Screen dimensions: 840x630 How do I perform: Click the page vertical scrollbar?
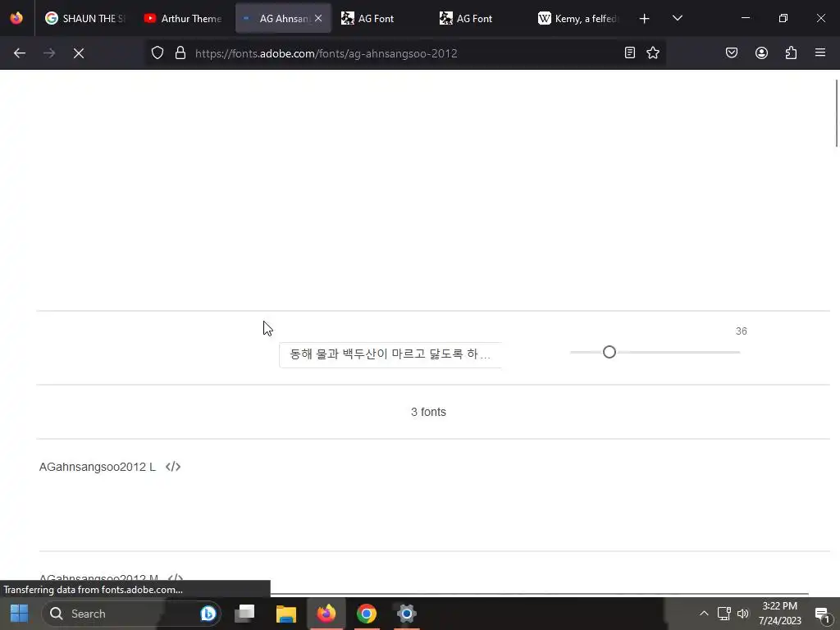coord(837,112)
